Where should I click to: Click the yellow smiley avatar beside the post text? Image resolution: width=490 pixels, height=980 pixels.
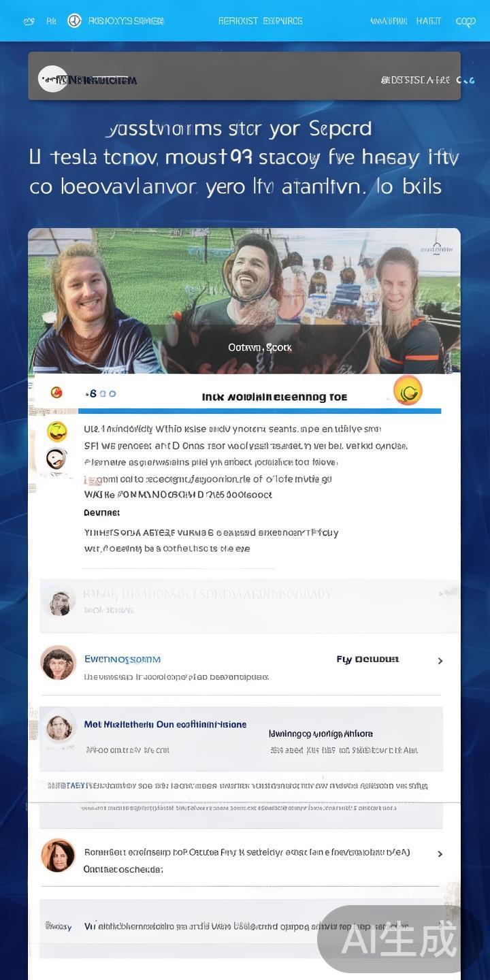tap(56, 431)
